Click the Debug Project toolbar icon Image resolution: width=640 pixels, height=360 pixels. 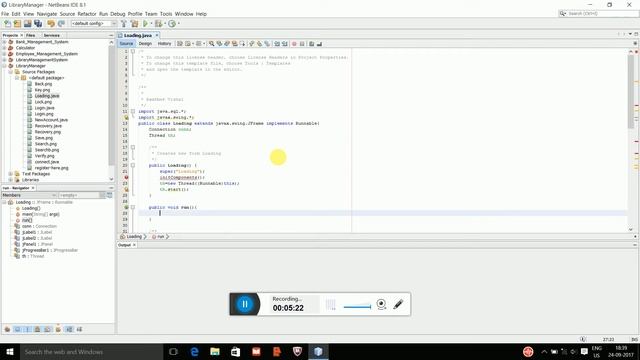158,24
